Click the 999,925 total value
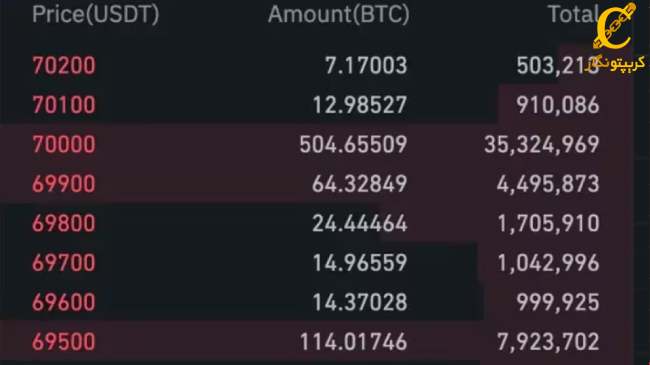 [x=558, y=302]
